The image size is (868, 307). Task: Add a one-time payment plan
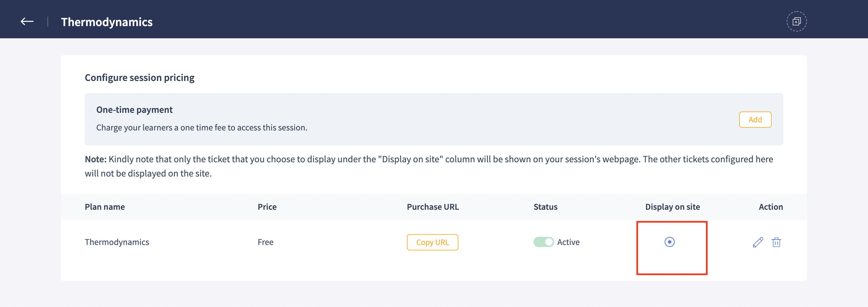point(755,120)
